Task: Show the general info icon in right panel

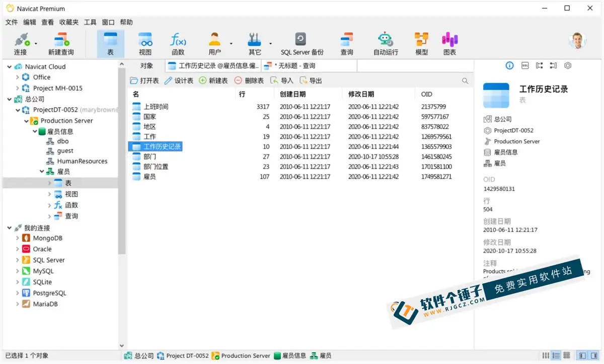Action: coord(509,65)
